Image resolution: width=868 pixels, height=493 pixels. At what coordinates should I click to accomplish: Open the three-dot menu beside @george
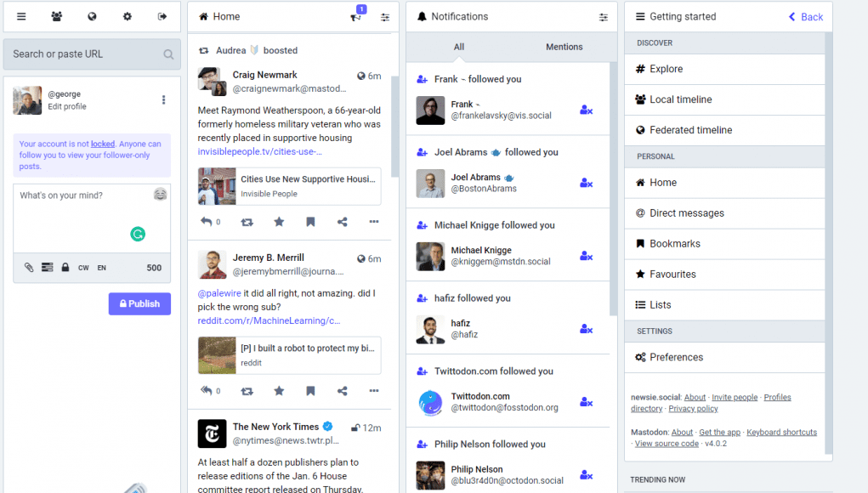163,100
